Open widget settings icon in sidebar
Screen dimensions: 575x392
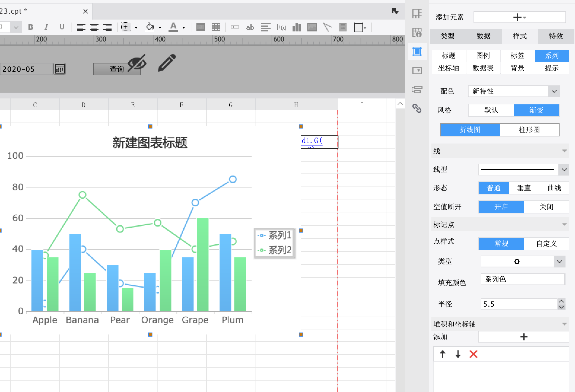[417, 71]
